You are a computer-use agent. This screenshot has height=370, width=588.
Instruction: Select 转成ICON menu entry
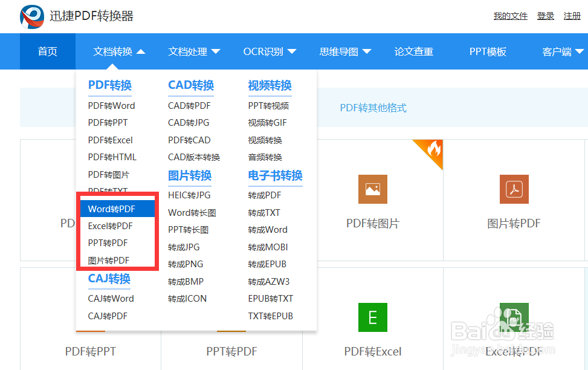[187, 299]
